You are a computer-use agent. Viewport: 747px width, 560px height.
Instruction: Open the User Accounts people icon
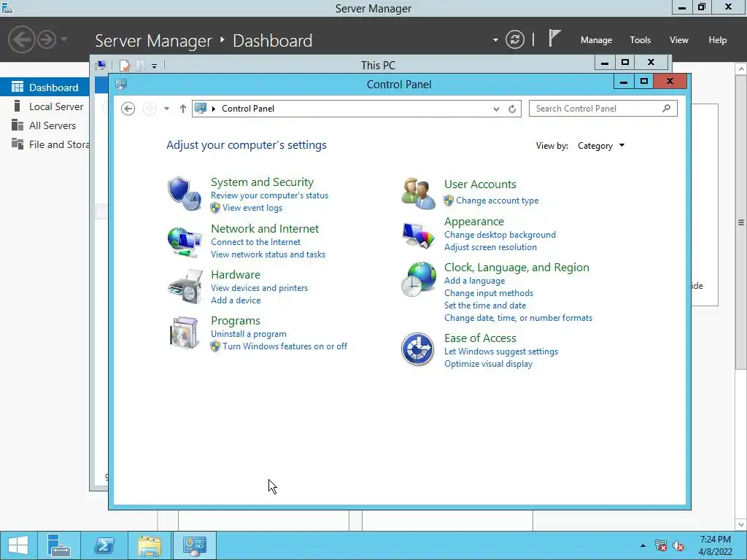pos(418,193)
